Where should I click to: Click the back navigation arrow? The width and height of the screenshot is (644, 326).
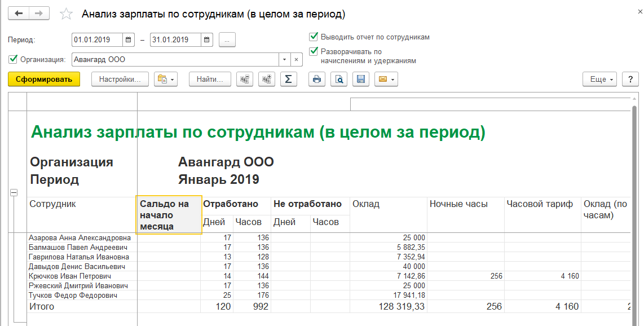pyautogui.click(x=19, y=14)
